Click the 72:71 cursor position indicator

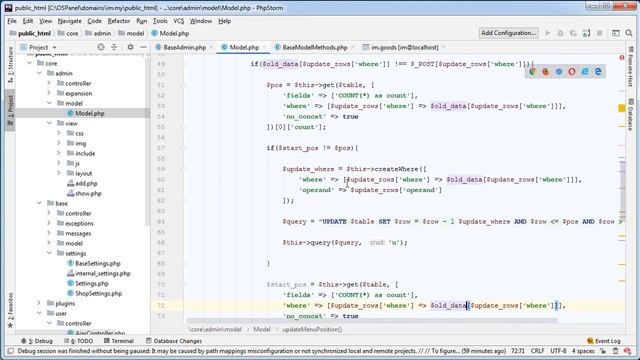518,351
